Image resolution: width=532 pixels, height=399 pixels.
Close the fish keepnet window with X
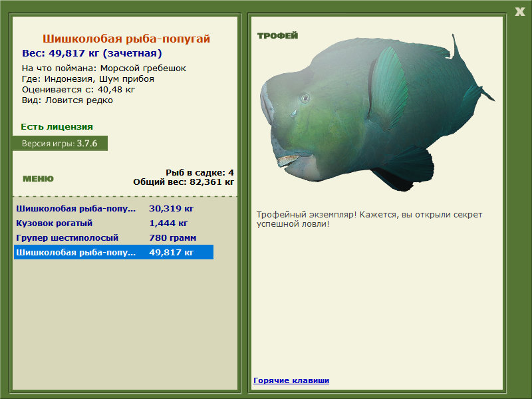(x=519, y=12)
